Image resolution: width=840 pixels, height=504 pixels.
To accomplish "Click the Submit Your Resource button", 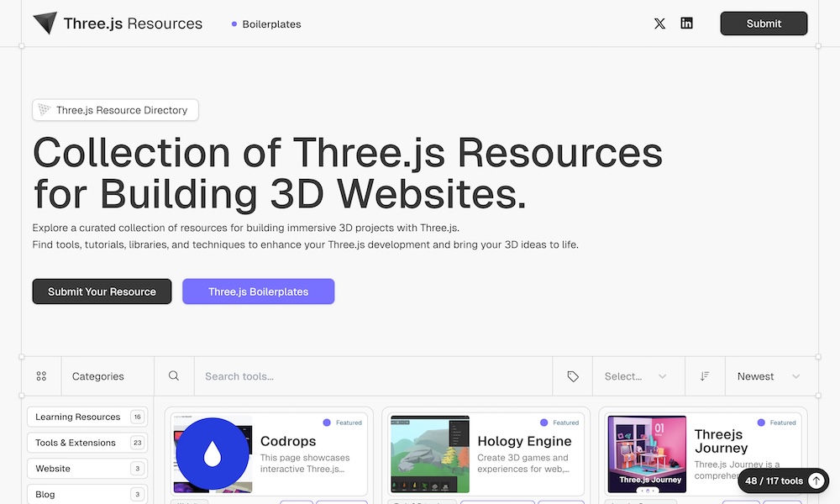I will 102,291.
